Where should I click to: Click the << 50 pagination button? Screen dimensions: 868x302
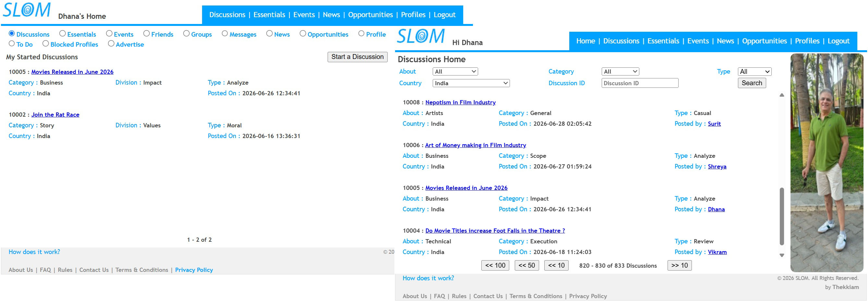pyautogui.click(x=527, y=265)
